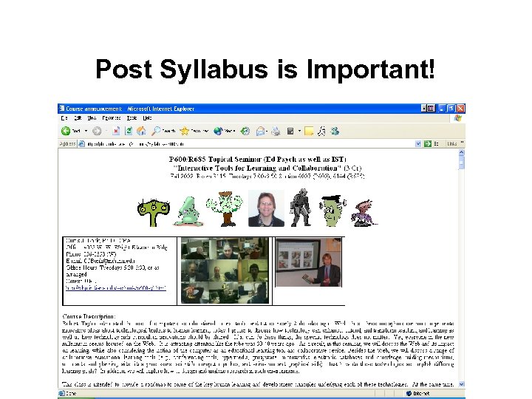Click the "Course Description:" heading
Image resolution: width=532 pixels, height=399 pixels.
click(89, 316)
